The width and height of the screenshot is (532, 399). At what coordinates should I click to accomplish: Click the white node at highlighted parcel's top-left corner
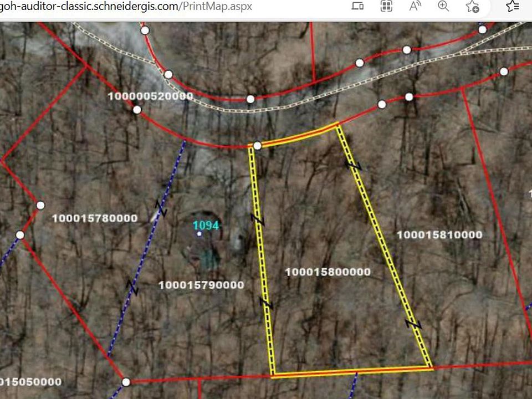[257, 146]
